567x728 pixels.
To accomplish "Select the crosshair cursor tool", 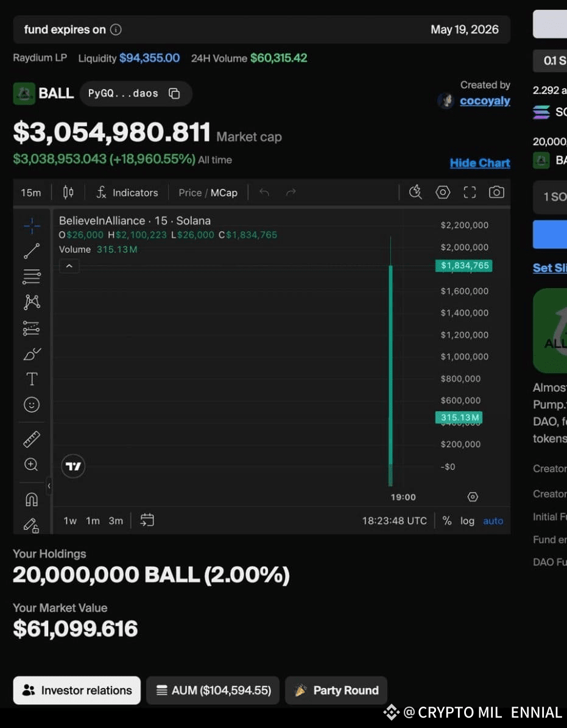I will click(x=32, y=226).
